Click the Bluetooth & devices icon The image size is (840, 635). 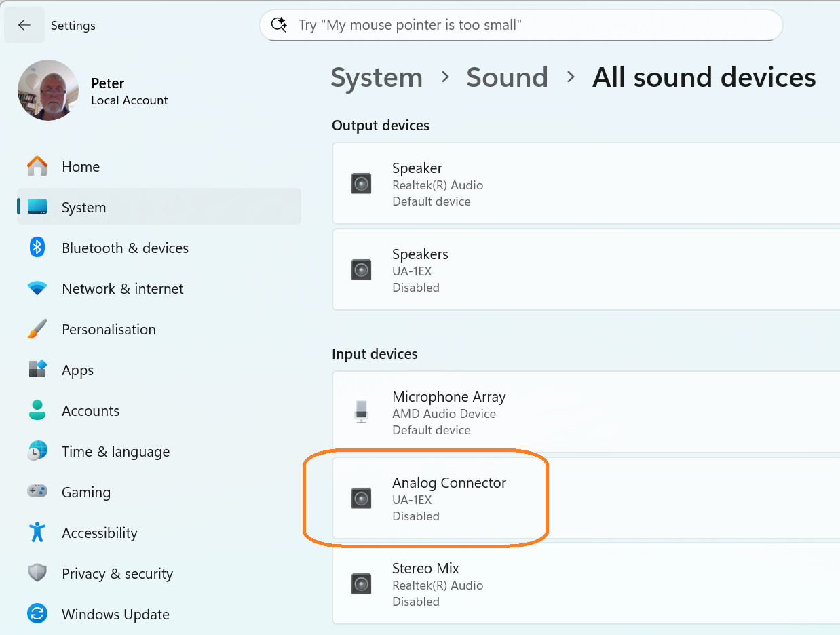(x=37, y=248)
